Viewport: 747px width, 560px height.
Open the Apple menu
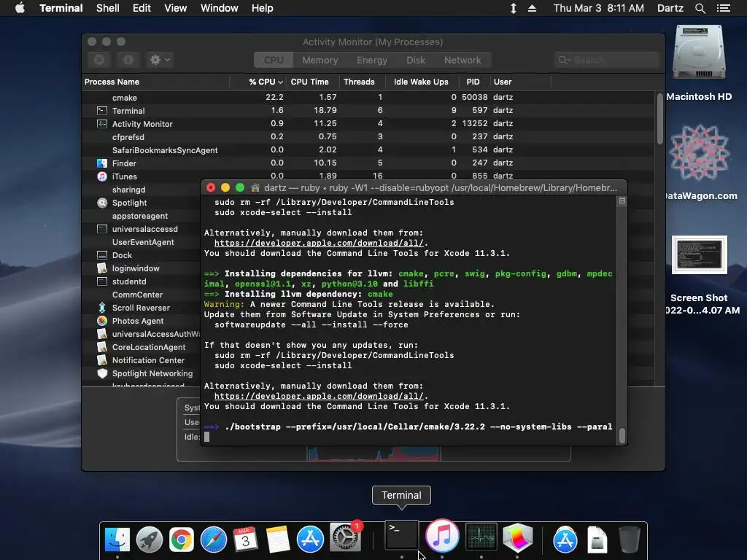[20, 8]
